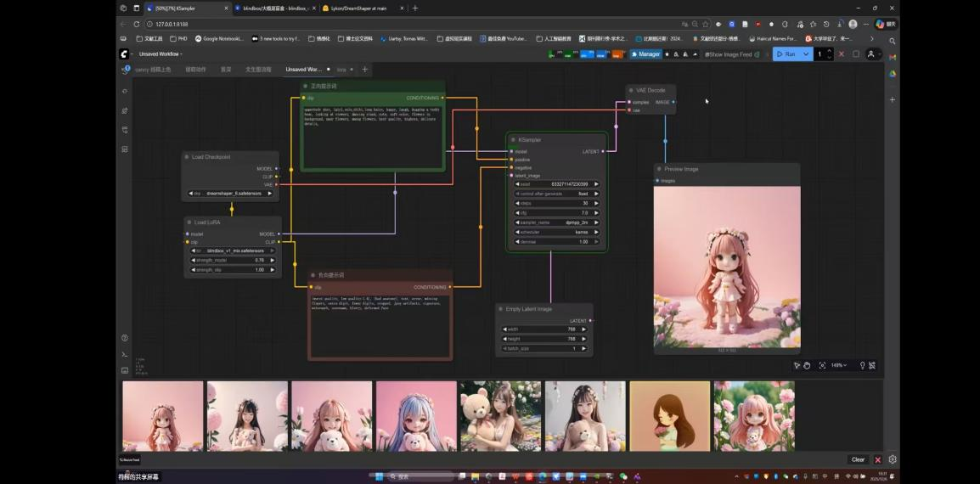Click the Manager button
The width and height of the screenshot is (980, 484).
645,53
